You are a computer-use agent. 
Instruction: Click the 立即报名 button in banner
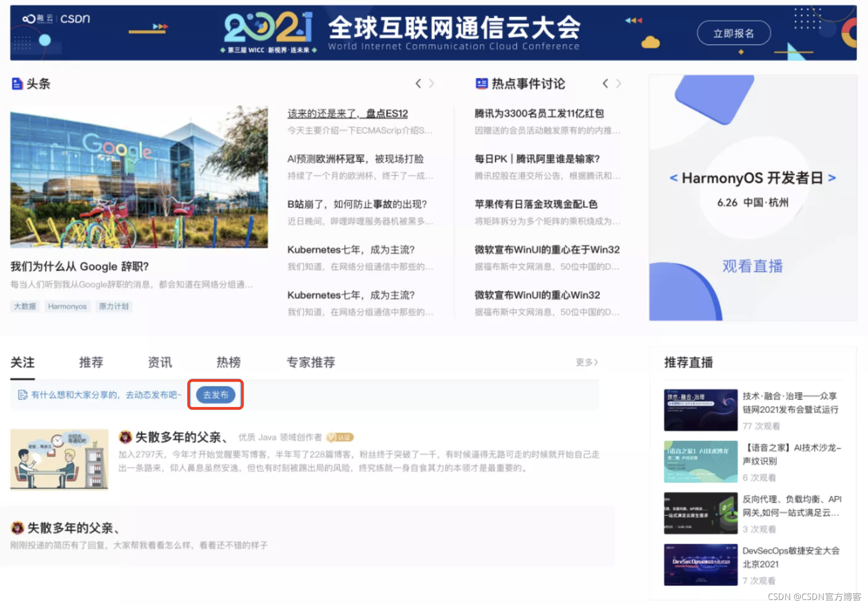point(734,33)
